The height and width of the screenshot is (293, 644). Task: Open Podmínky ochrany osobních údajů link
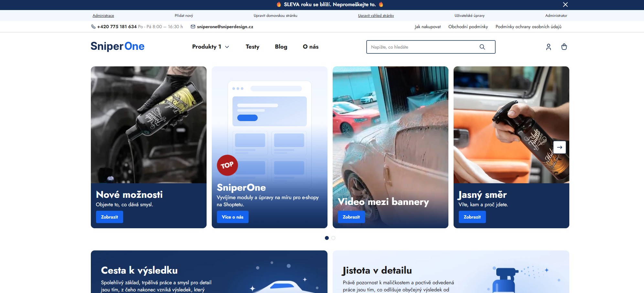(x=529, y=27)
